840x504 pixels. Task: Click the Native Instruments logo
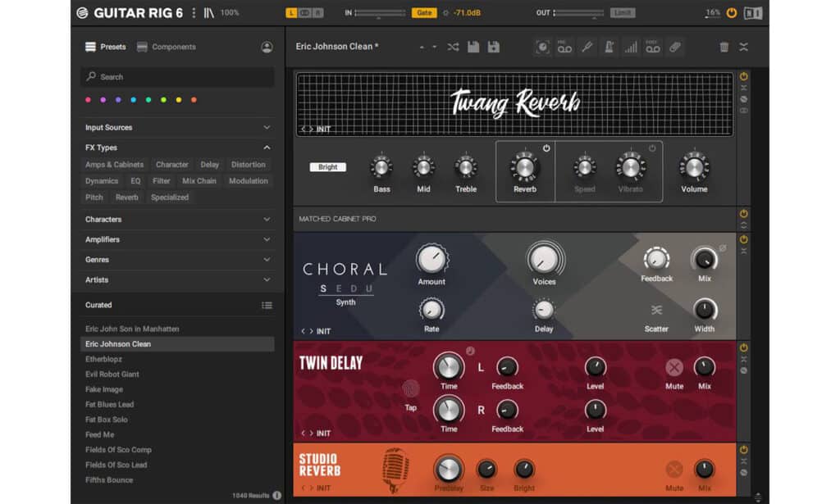pyautogui.click(x=753, y=13)
